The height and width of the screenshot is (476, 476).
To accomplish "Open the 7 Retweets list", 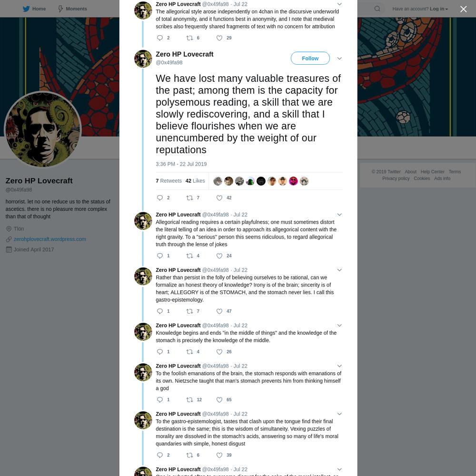I will tap(169, 180).
